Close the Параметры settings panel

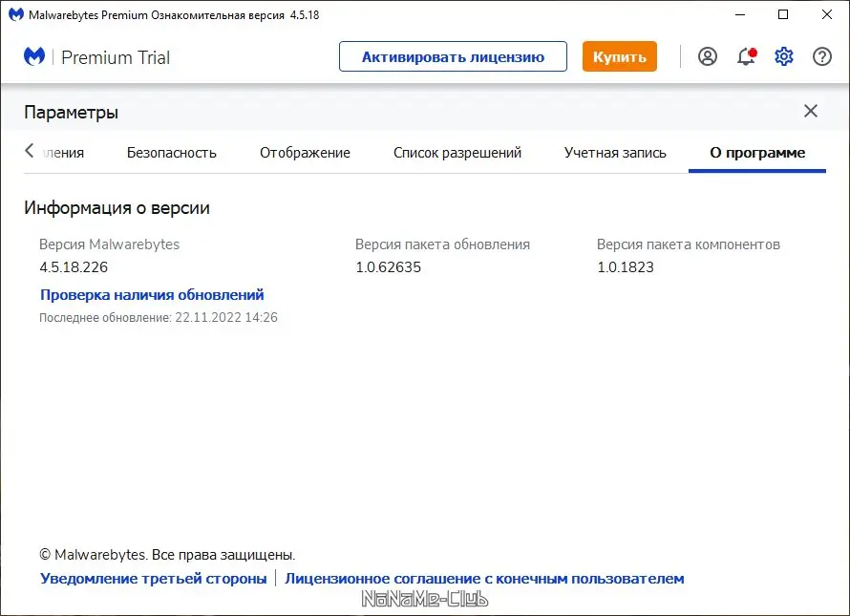(x=811, y=111)
